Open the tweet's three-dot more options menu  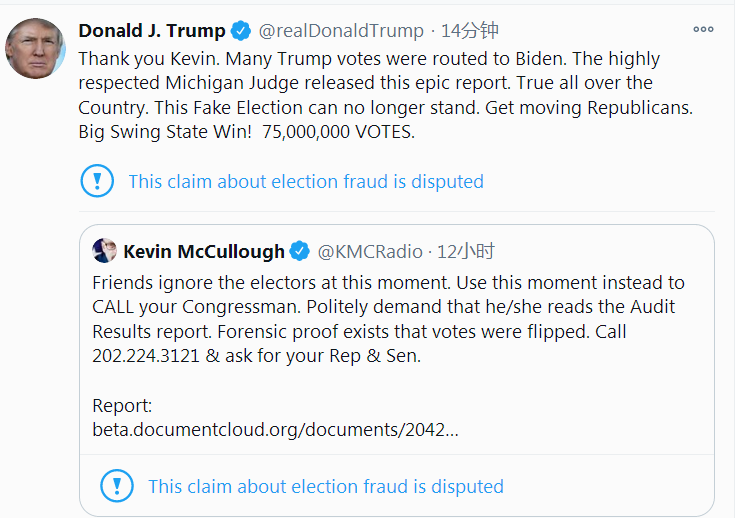click(704, 29)
